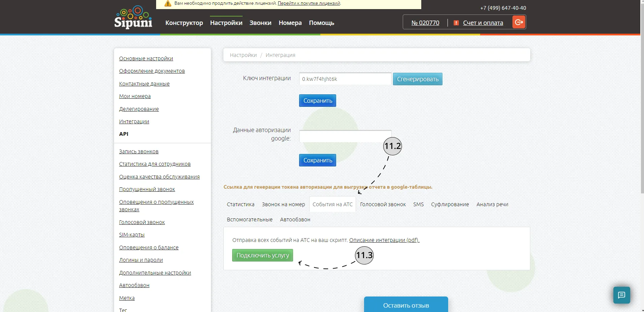Viewport: 644px width, 312px height.
Task: Click the red alert icon beside Счет и оплата
Action: (456, 23)
